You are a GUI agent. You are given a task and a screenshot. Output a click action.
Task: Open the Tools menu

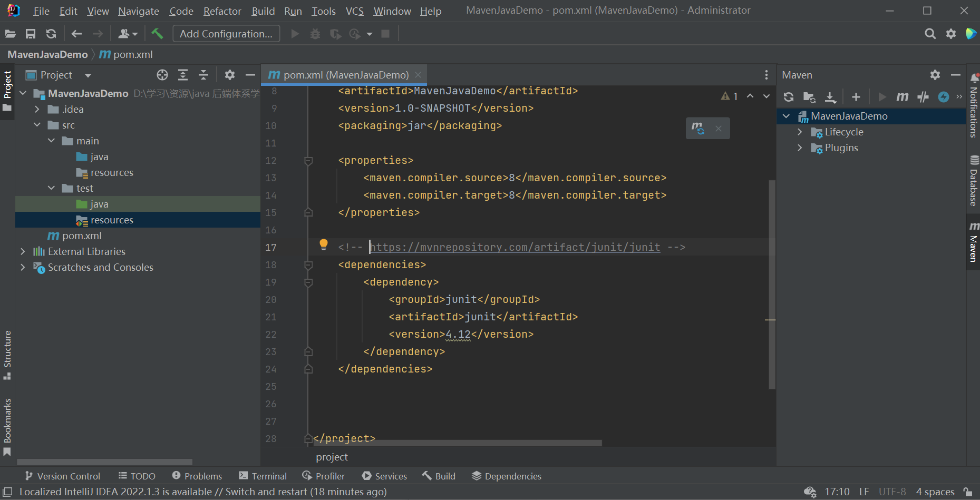click(x=324, y=11)
